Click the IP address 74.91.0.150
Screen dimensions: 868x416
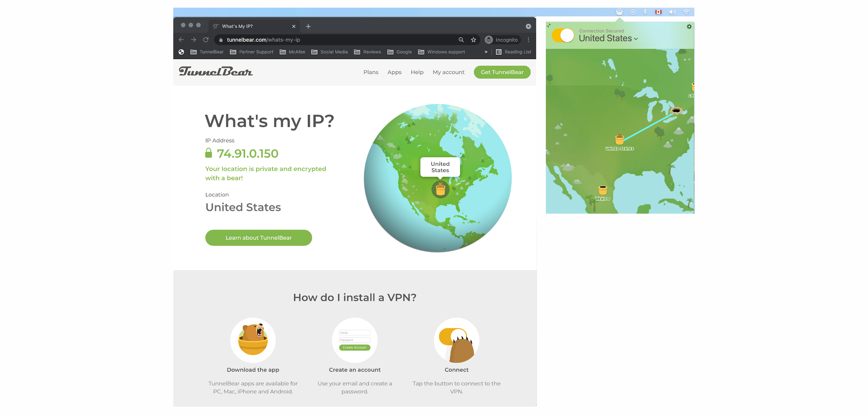pyautogui.click(x=247, y=154)
